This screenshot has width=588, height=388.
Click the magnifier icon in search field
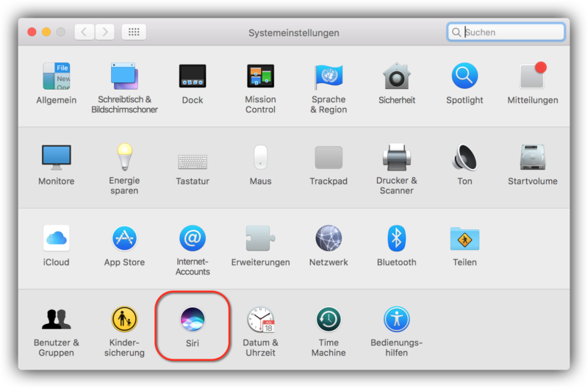pyautogui.click(x=456, y=32)
